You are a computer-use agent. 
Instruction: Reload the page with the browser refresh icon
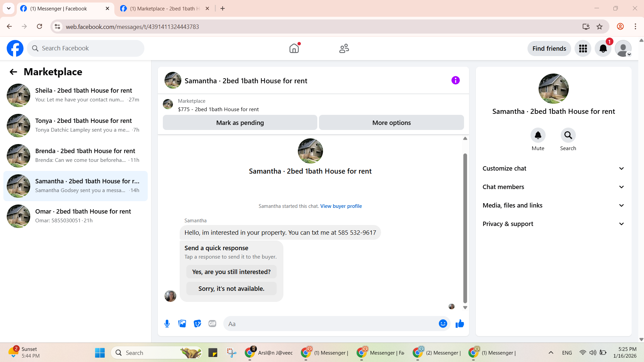point(39,27)
